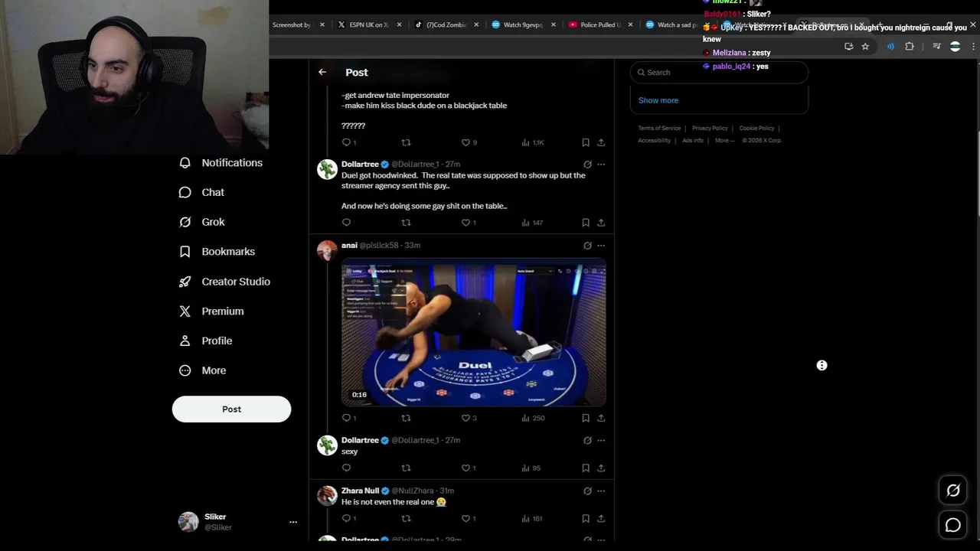Viewport: 980px width, 551px height.
Task: Play anai's Duel blackjack video
Action: 474,333
